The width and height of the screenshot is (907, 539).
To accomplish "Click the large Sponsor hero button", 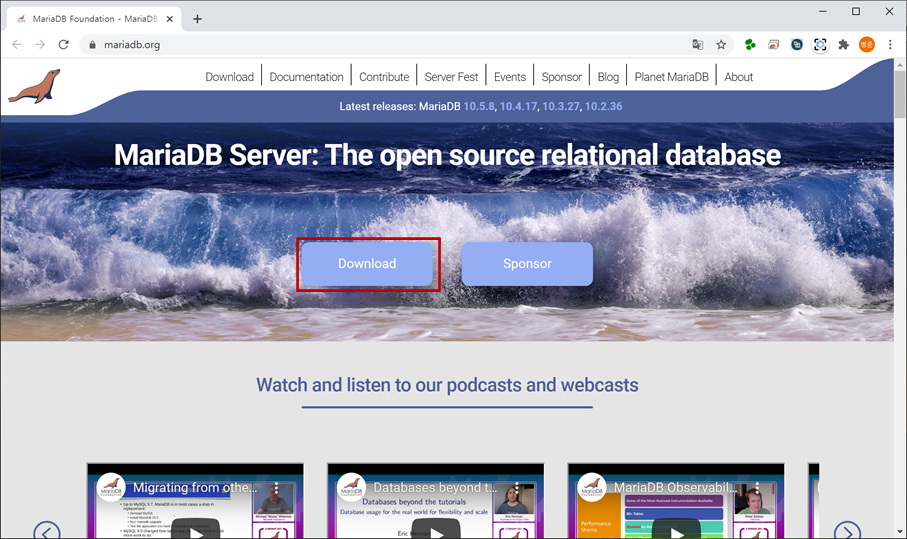I will coord(527,264).
